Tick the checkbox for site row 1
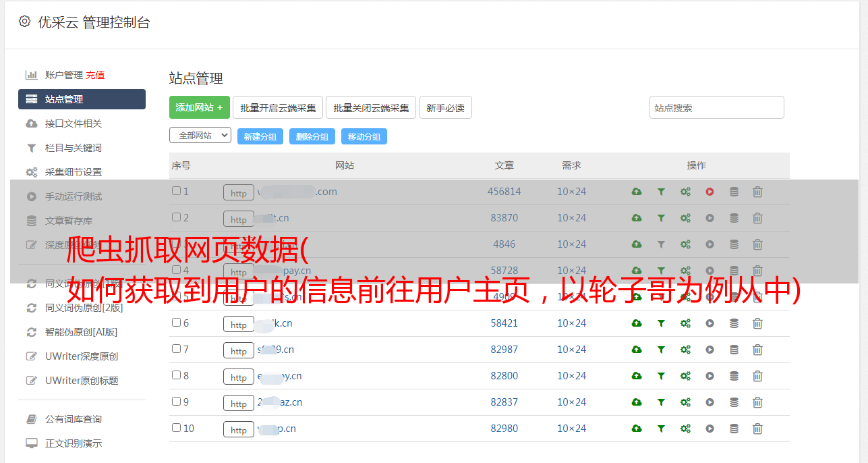868x463 pixels. [x=176, y=191]
